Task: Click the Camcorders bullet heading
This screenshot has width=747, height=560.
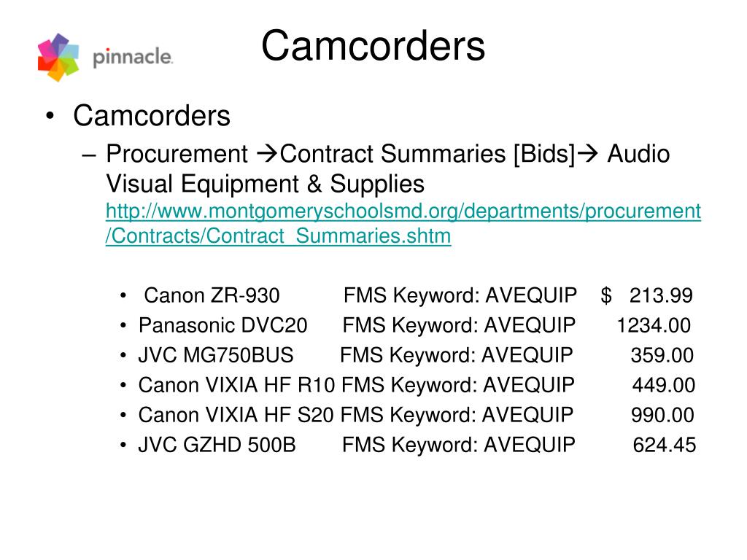Action: pos(152,116)
